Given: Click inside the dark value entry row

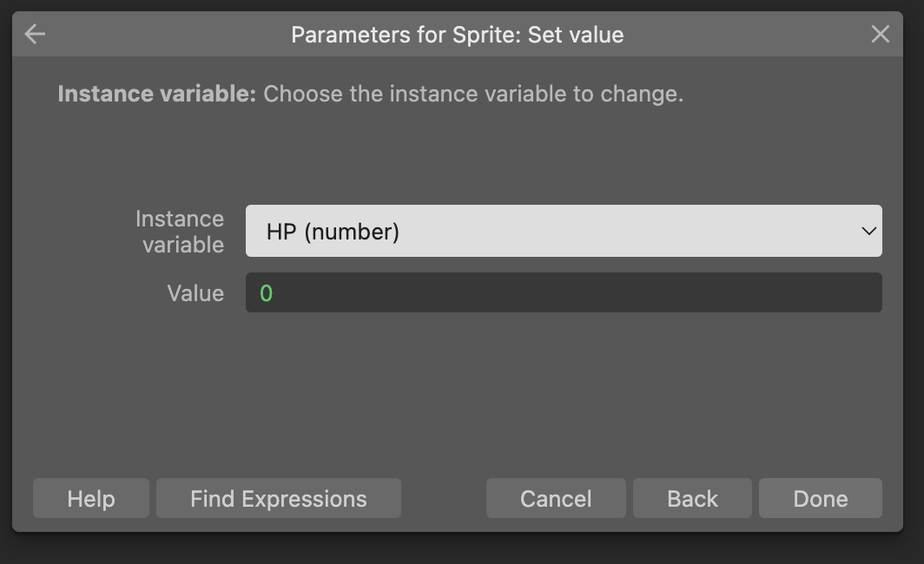Looking at the screenshot, I should point(563,292).
